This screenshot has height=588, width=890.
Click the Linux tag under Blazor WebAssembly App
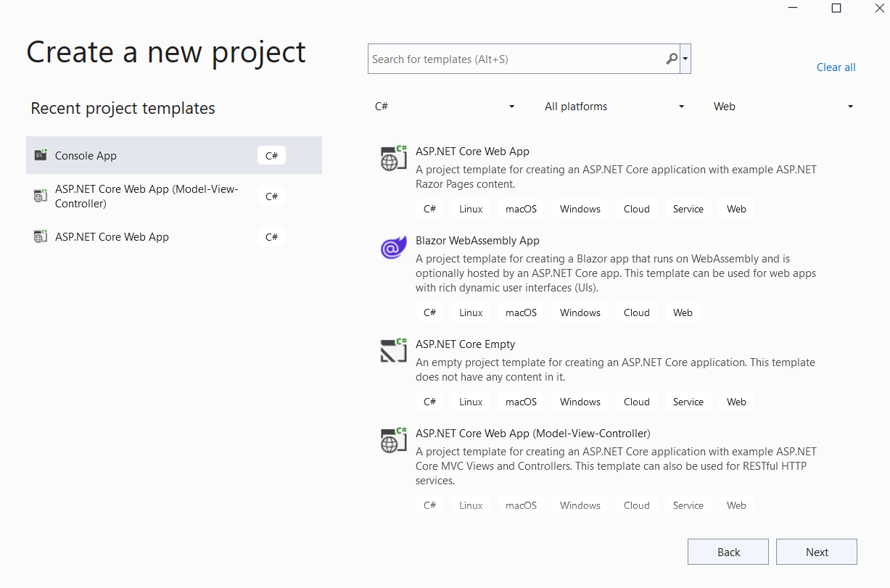(470, 312)
